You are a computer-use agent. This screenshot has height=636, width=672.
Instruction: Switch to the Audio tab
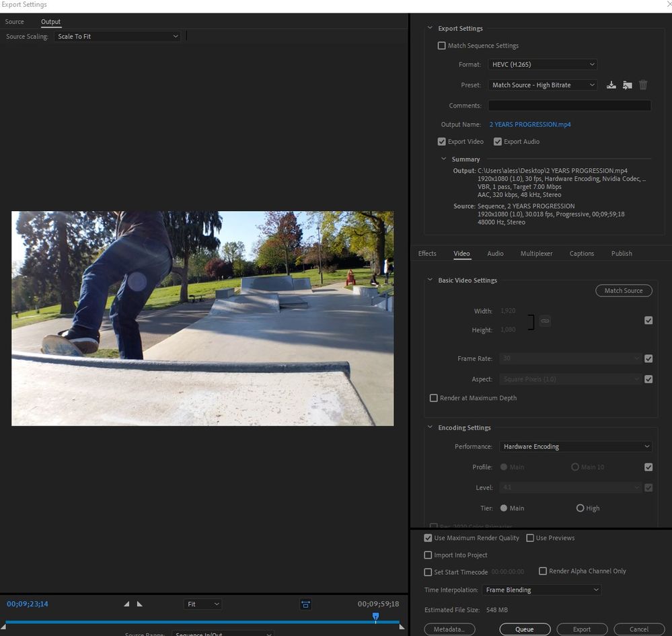point(495,253)
